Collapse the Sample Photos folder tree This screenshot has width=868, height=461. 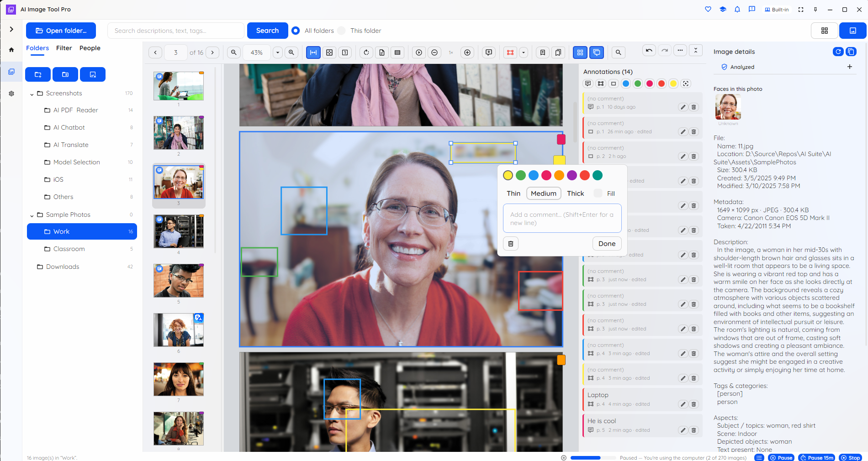(x=32, y=215)
